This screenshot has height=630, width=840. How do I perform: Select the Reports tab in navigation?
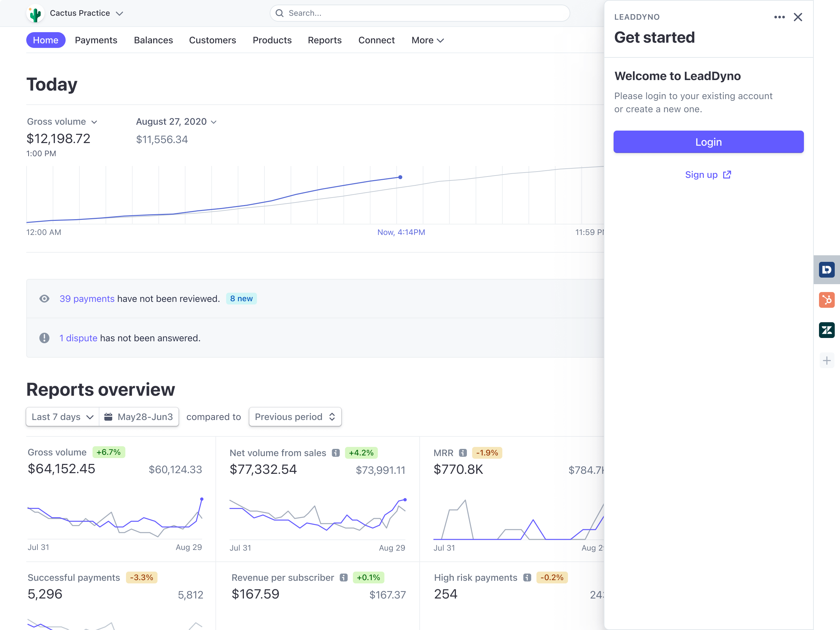[324, 40]
